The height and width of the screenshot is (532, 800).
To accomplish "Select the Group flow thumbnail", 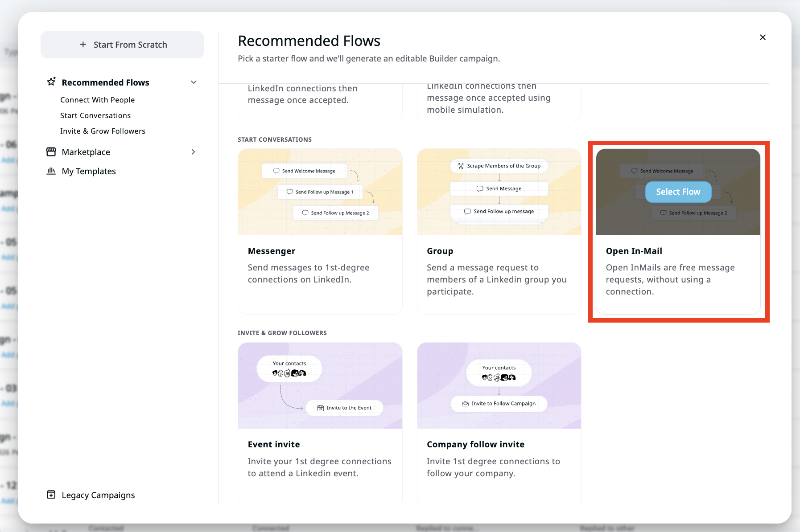I will pos(499,192).
